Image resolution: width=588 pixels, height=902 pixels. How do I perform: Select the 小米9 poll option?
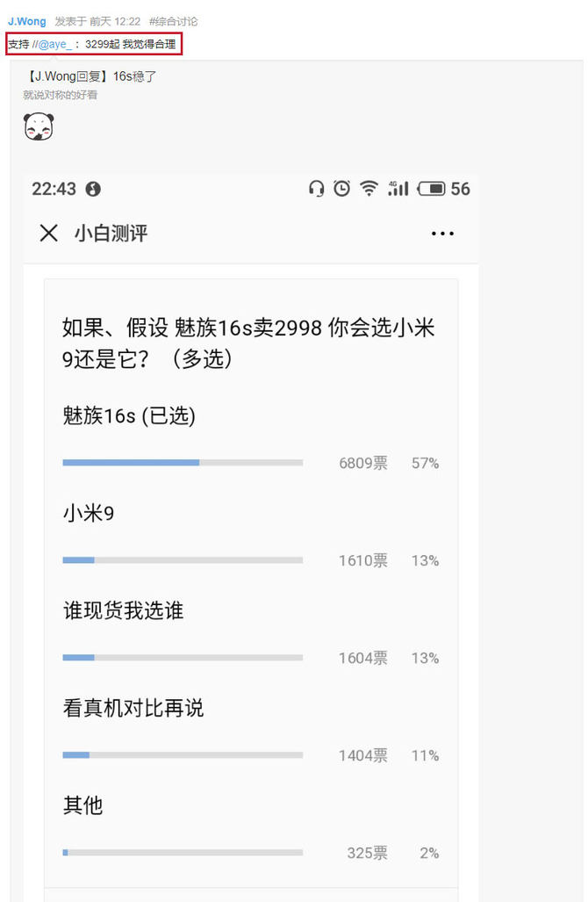89,514
